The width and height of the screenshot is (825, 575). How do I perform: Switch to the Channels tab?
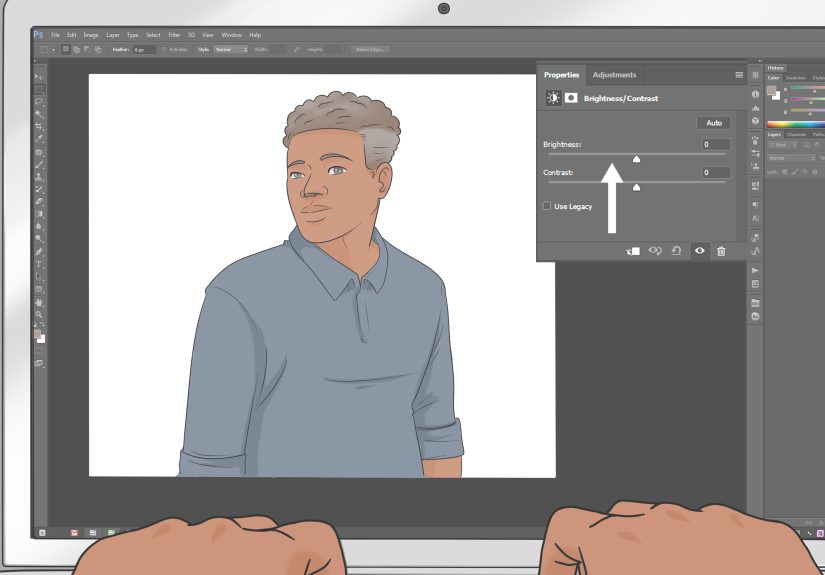(796, 135)
